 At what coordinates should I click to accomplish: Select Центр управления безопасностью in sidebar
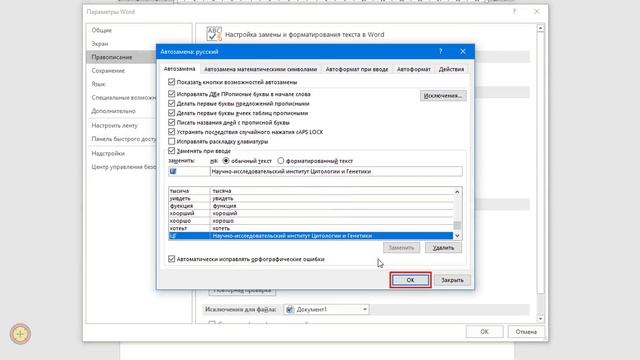[123, 167]
